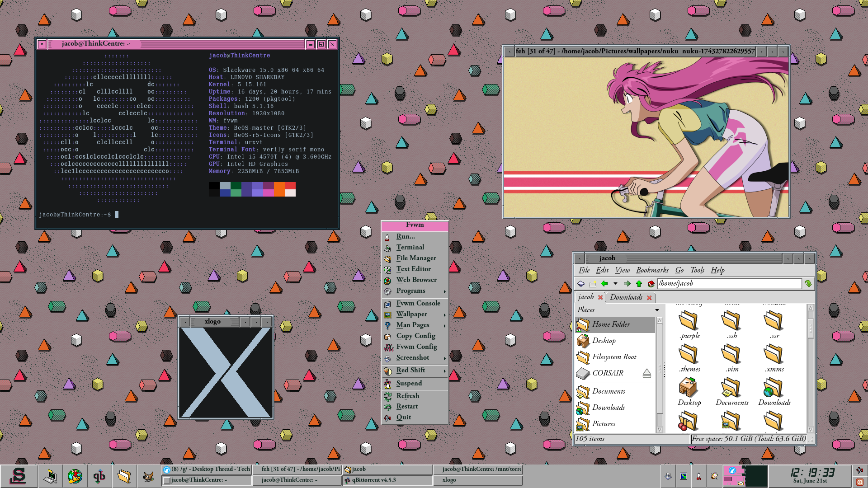The width and height of the screenshot is (868, 488).
Task: Launch terminal from taskbar computer icon
Action: 50,476
